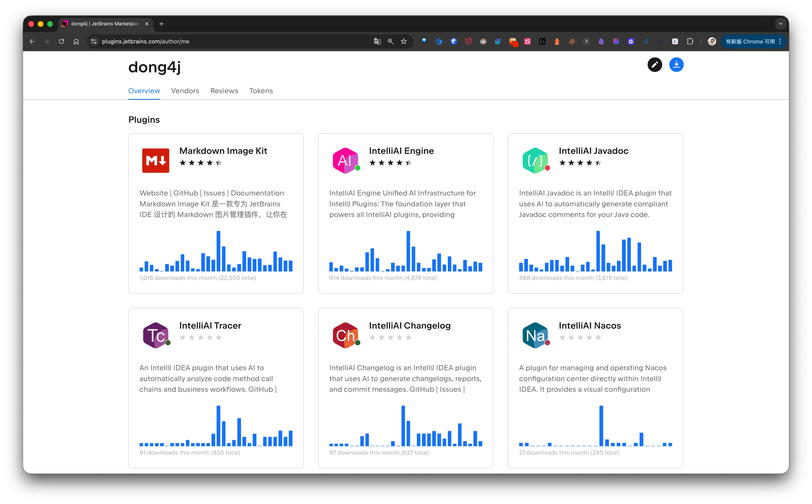The image size is (812, 504).
Task: Reload the page
Action: (61, 41)
